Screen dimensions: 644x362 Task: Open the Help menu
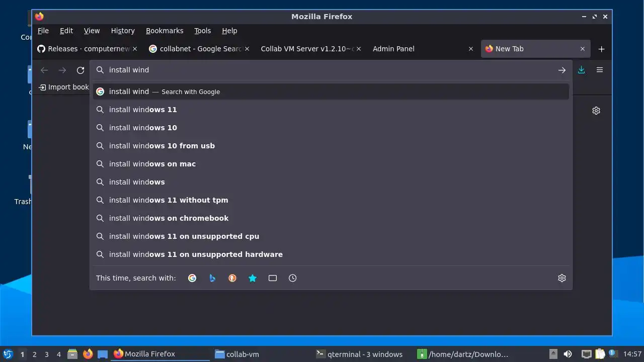(229, 31)
